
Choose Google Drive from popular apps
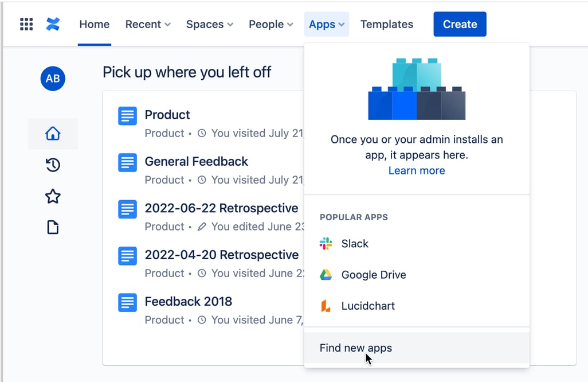point(373,275)
